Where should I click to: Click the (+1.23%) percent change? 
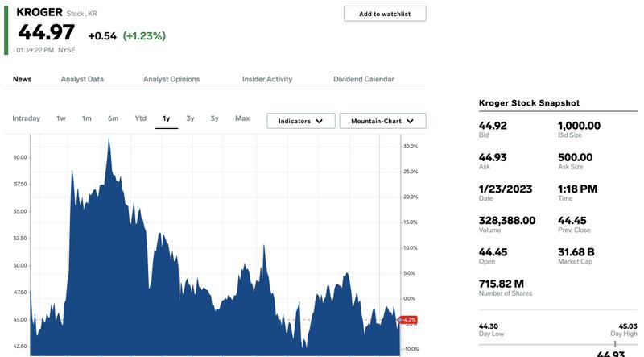[x=145, y=36]
